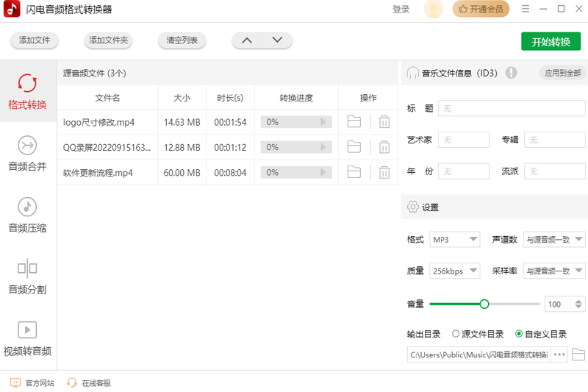Click the app logo icon in title bar
This screenshot has width=588, height=392.
point(12,9)
